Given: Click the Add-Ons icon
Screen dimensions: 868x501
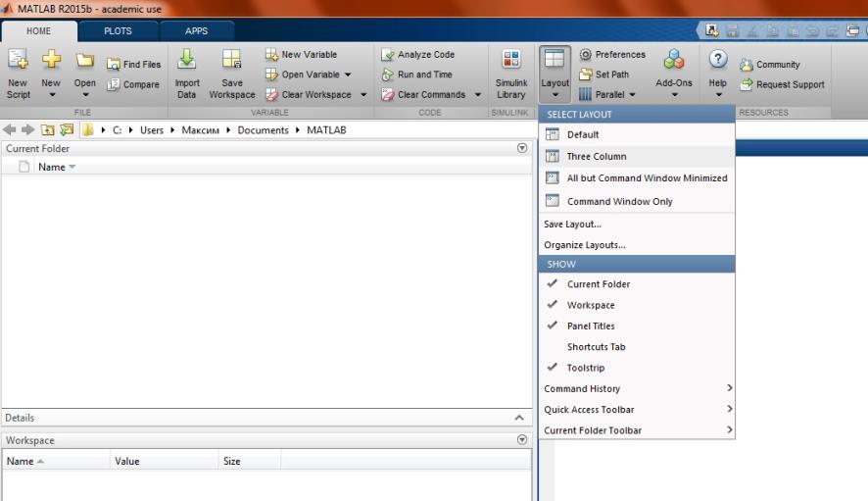Looking at the screenshot, I should click(x=674, y=59).
